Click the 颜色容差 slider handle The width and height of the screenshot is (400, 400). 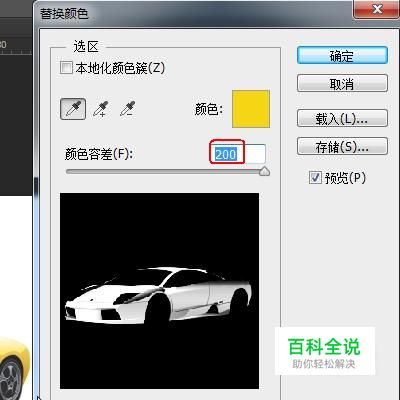pyautogui.click(x=264, y=171)
